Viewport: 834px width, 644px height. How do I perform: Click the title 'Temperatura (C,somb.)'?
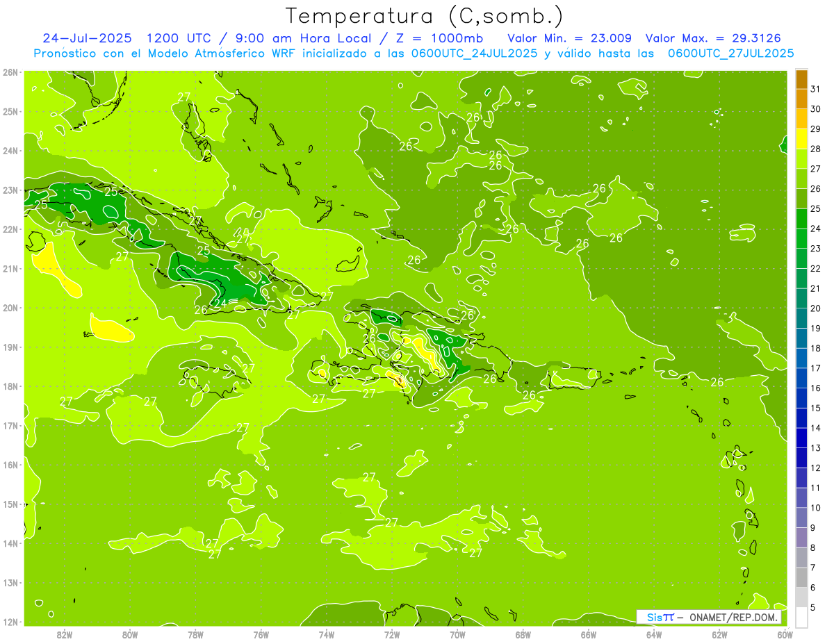click(x=425, y=16)
